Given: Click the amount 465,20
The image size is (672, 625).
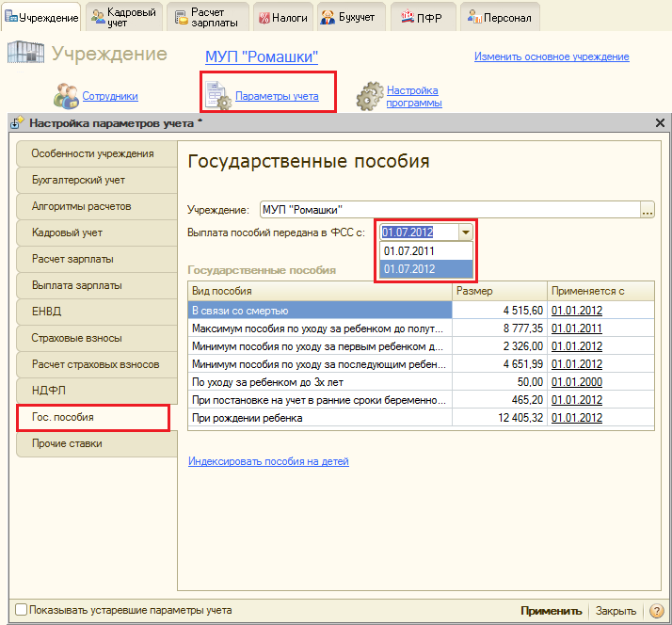Looking at the screenshot, I should tap(527, 400).
